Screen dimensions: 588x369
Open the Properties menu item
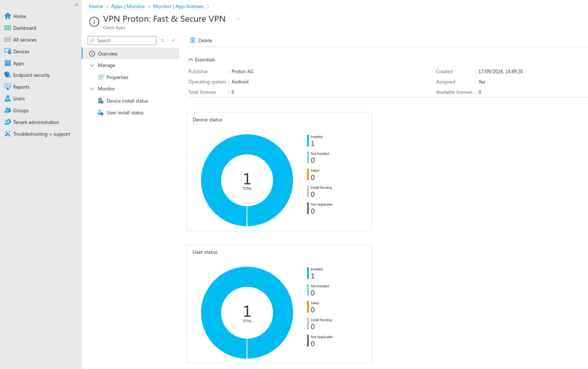pyautogui.click(x=117, y=77)
